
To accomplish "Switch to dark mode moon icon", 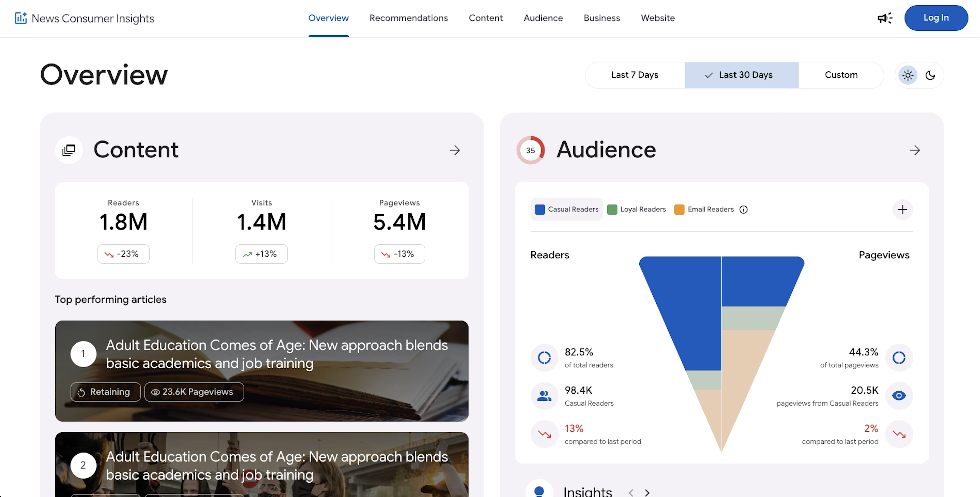I will click(930, 75).
